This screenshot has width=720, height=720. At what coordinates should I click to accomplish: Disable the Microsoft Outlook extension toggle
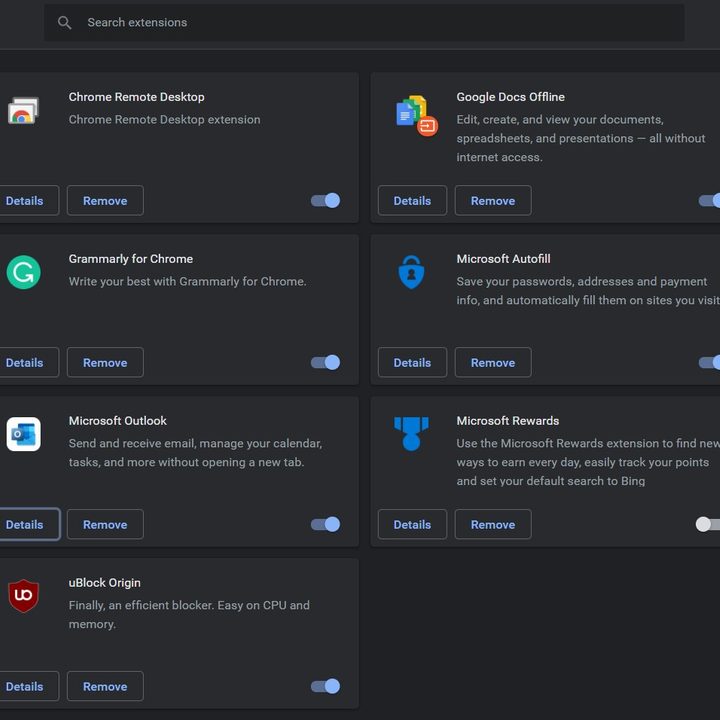click(x=326, y=524)
